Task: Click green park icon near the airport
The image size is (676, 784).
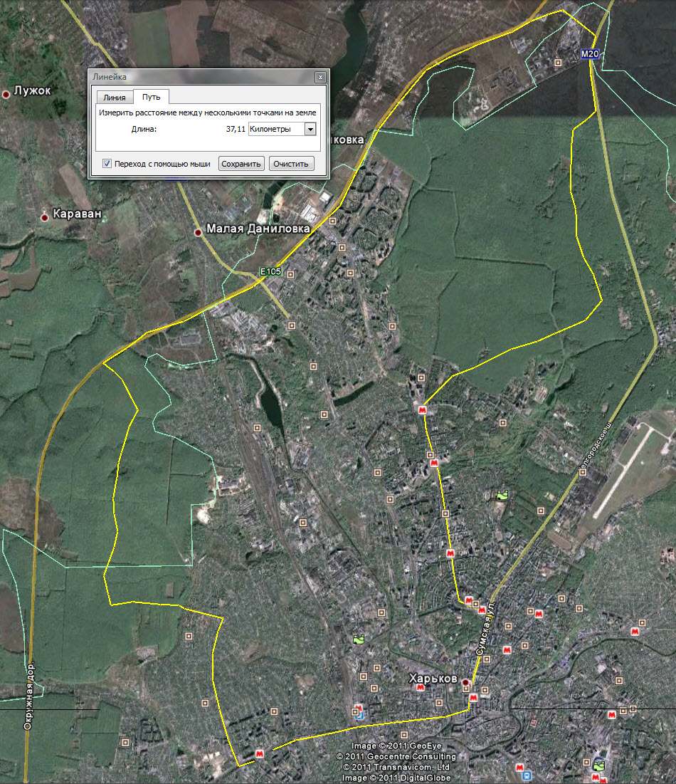Action: point(504,495)
